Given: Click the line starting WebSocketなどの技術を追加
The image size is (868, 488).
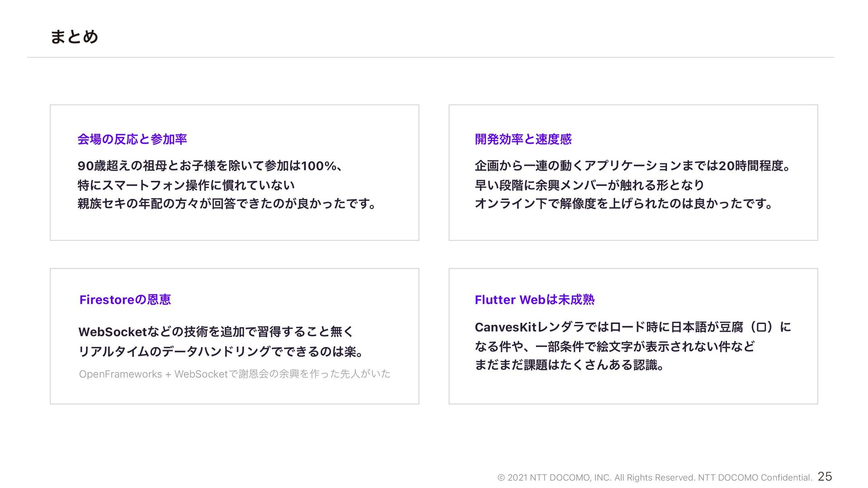Looking at the screenshot, I should tap(216, 332).
